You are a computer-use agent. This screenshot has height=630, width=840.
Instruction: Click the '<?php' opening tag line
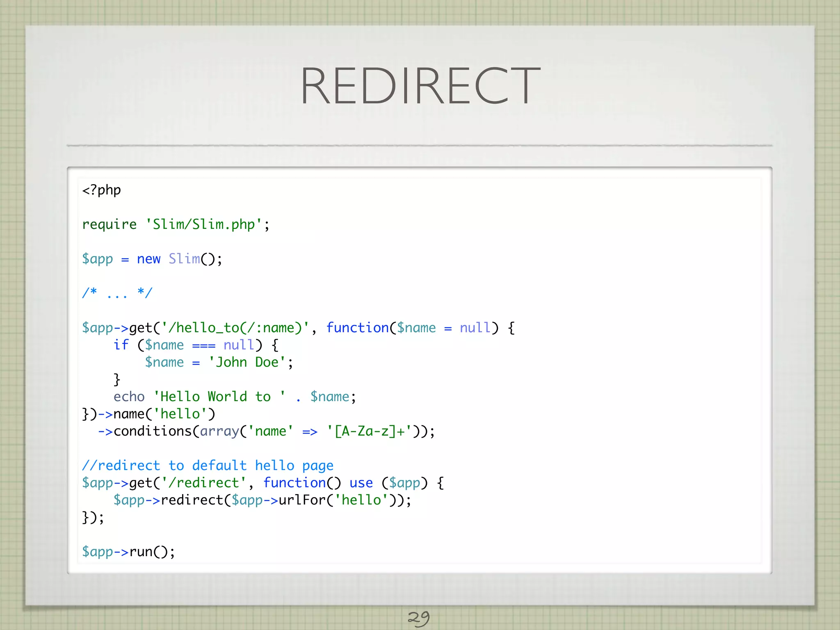(x=101, y=190)
